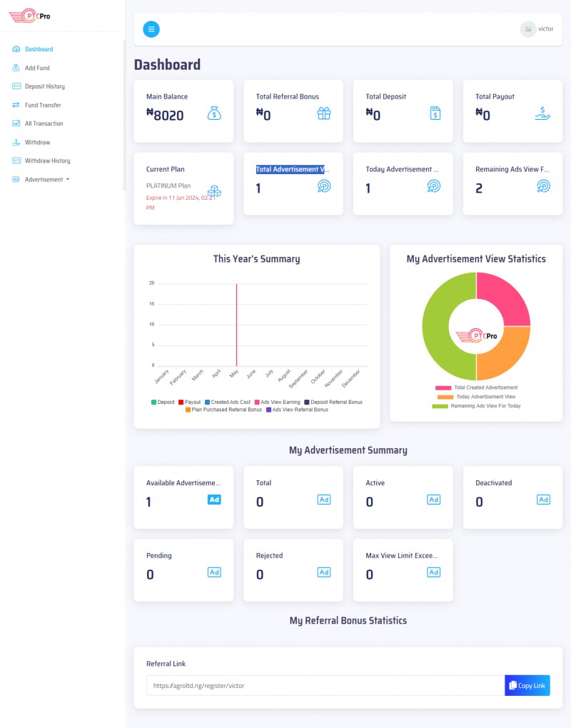The image size is (571, 728).
Task: Click the Withdraw History sidebar icon
Action: click(16, 161)
